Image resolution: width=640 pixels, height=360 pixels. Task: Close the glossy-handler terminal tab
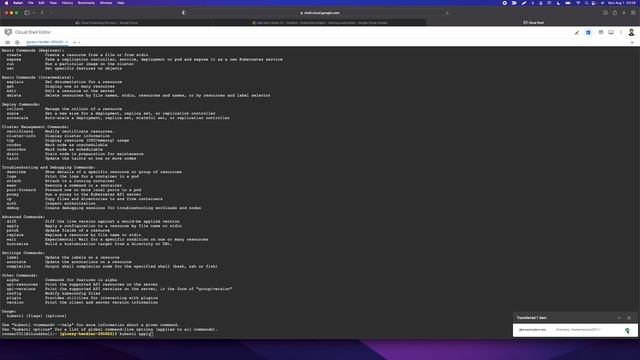[67, 42]
